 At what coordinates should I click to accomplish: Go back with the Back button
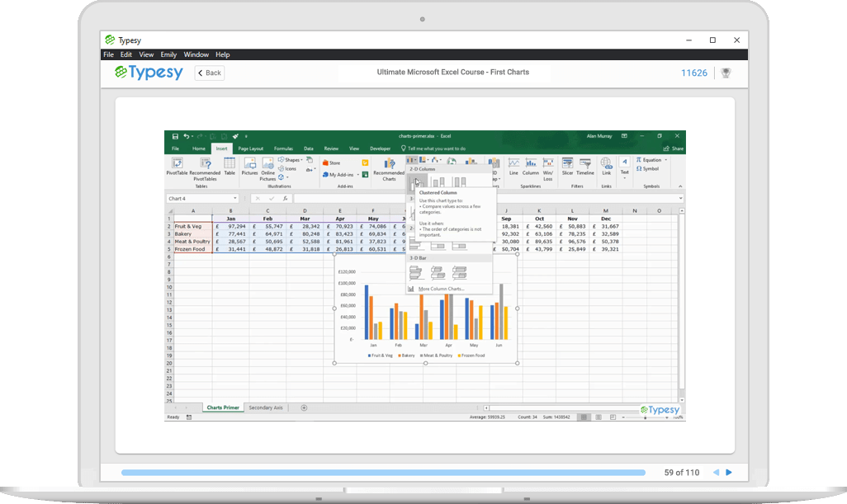point(210,73)
